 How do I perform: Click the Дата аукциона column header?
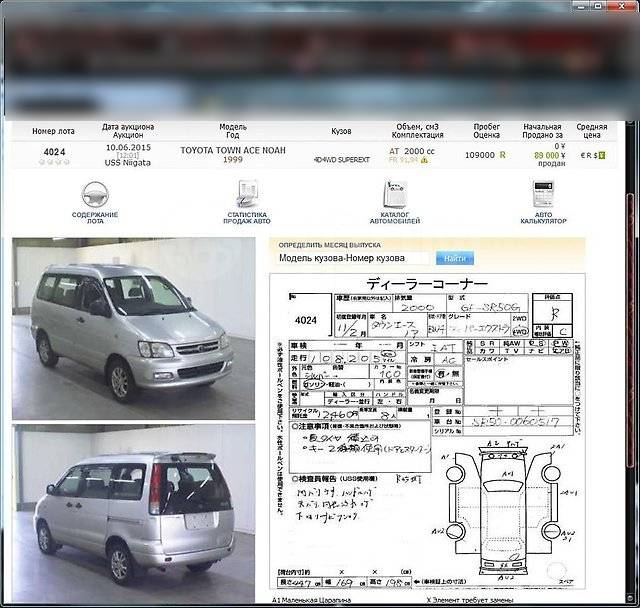[x=128, y=131]
